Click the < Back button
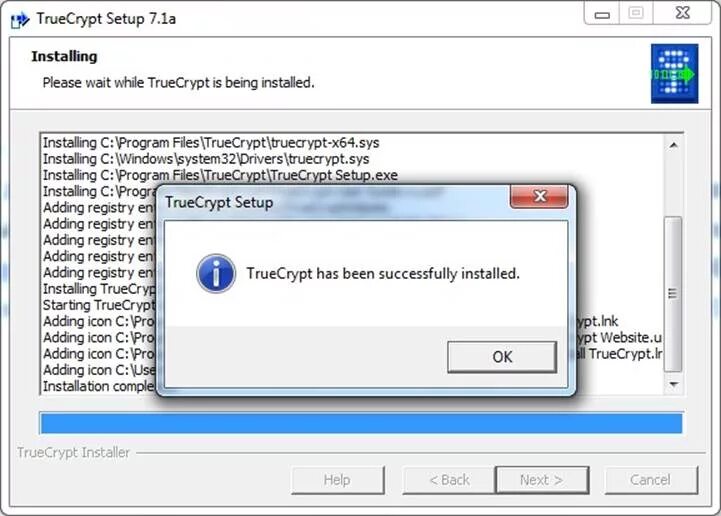Viewport: 721px width, 516px height. (x=449, y=480)
